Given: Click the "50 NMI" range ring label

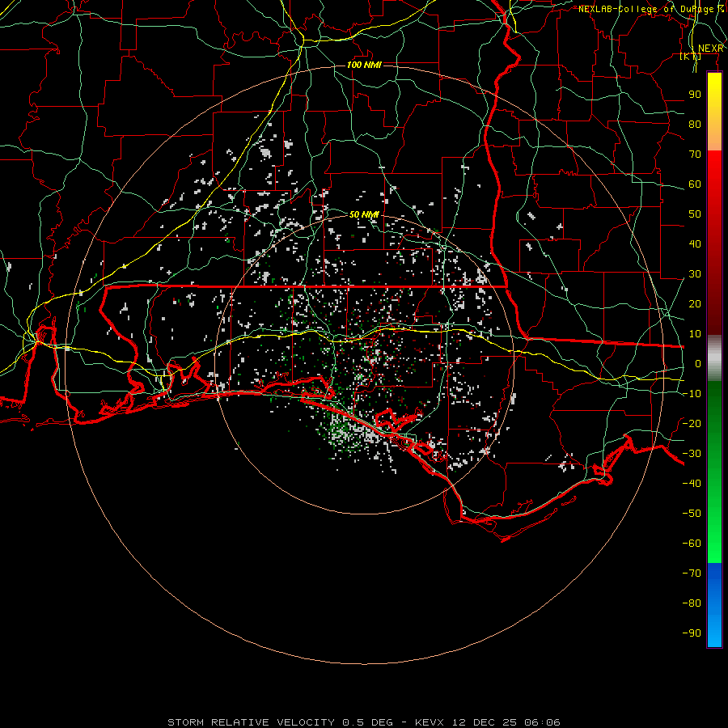Looking at the screenshot, I should pos(364,214).
